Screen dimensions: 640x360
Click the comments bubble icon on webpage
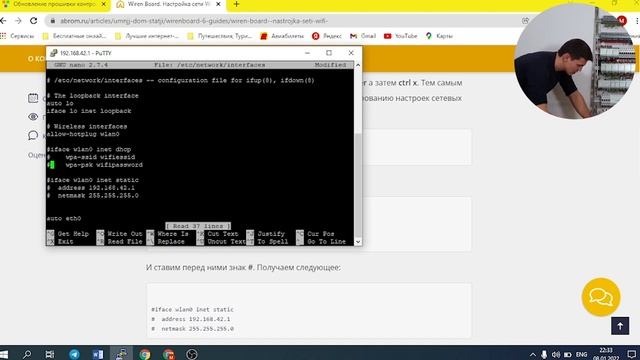(x=33, y=136)
